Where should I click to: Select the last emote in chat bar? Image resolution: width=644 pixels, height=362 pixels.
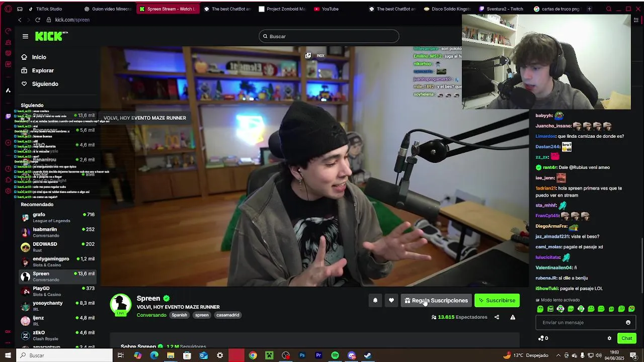click(632, 309)
